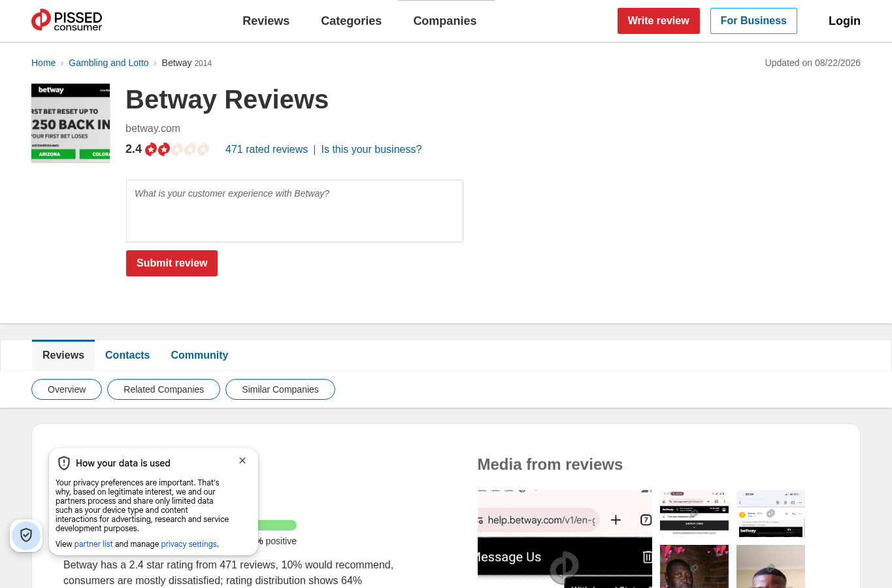Image resolution: width=892 pixels, height=588 pixels.
Task: Open the Categories navigation menu
Action: (351, 21)
